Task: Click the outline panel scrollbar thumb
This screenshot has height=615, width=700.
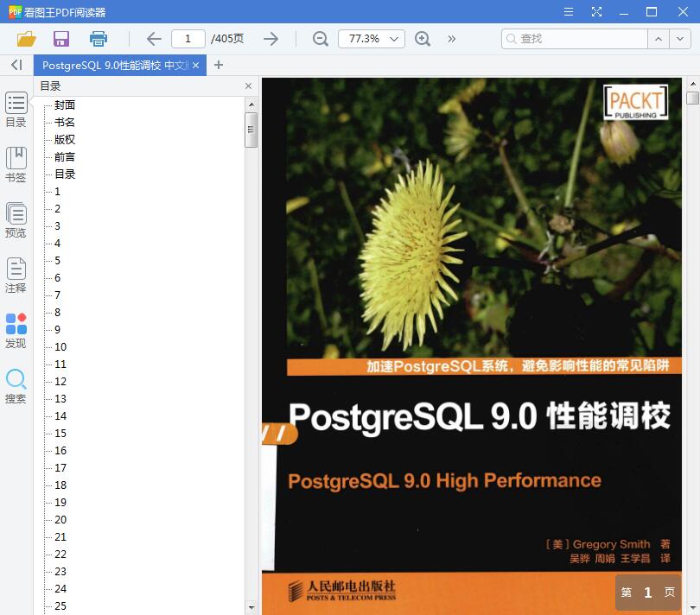Action: coord(251,130)
